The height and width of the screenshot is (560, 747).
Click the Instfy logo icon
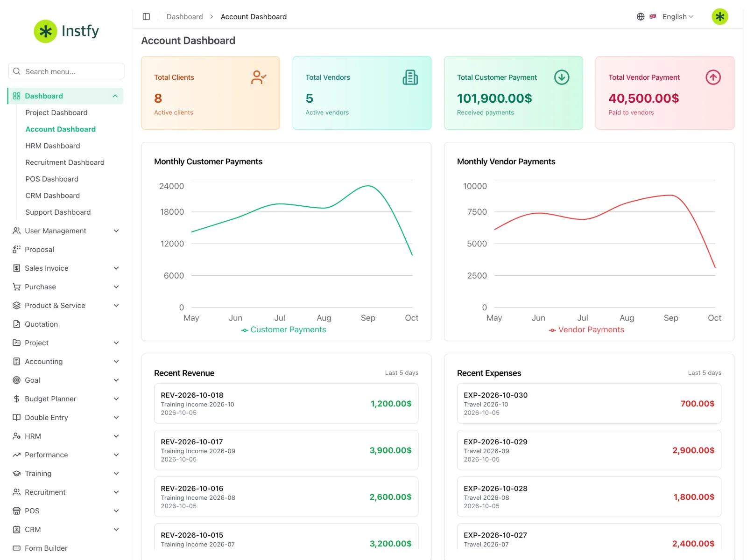point(45,31)
